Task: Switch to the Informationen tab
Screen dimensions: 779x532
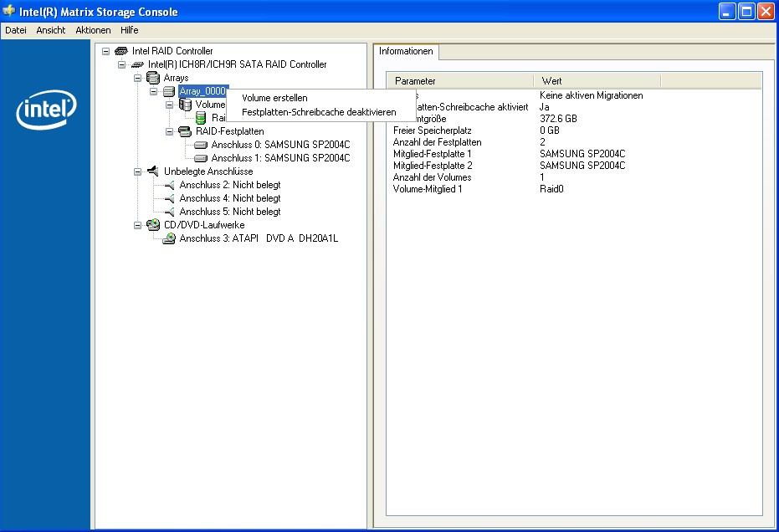Action: 406,51
